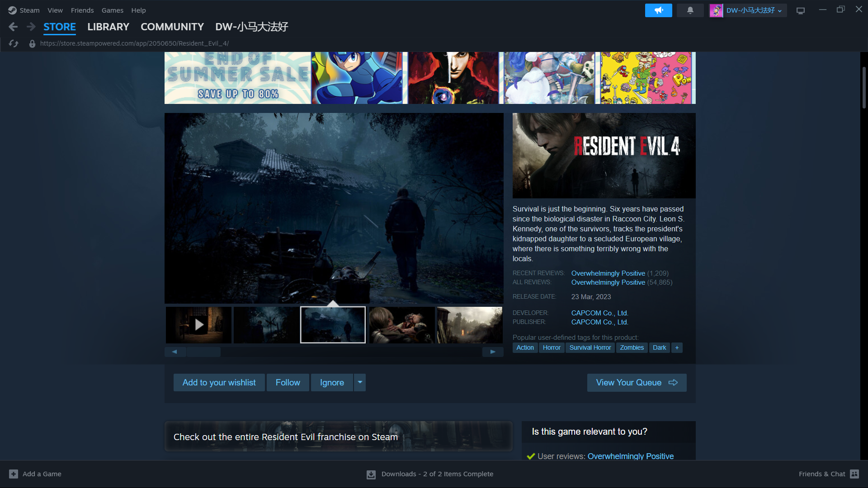The width and height of the screenshot is (868, 488).
Task: Click the screenshot strip scrollbar handle
Action: coord(203,352)
